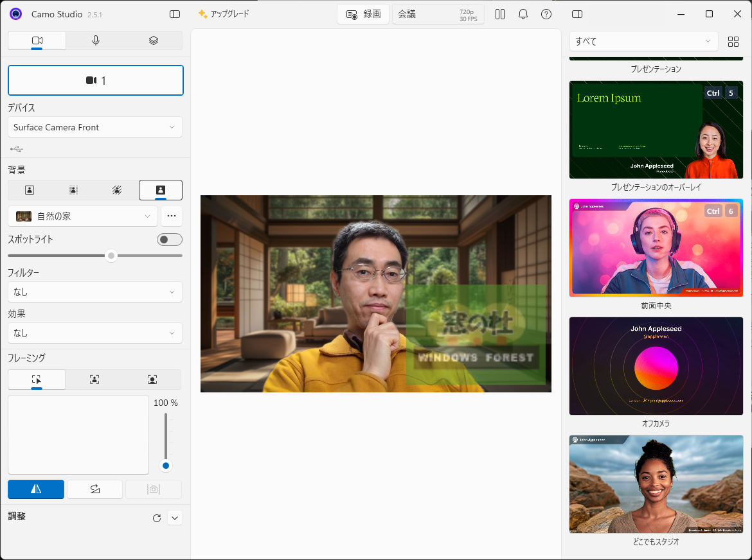Select the no-background-effect portrait option
The height and width of the screenshot is (560, 752).
pyautogui.click(x=30, y=190)
